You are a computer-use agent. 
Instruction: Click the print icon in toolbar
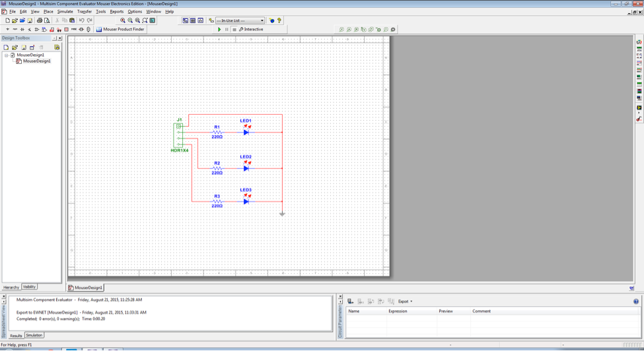click(x=39, y=20)
